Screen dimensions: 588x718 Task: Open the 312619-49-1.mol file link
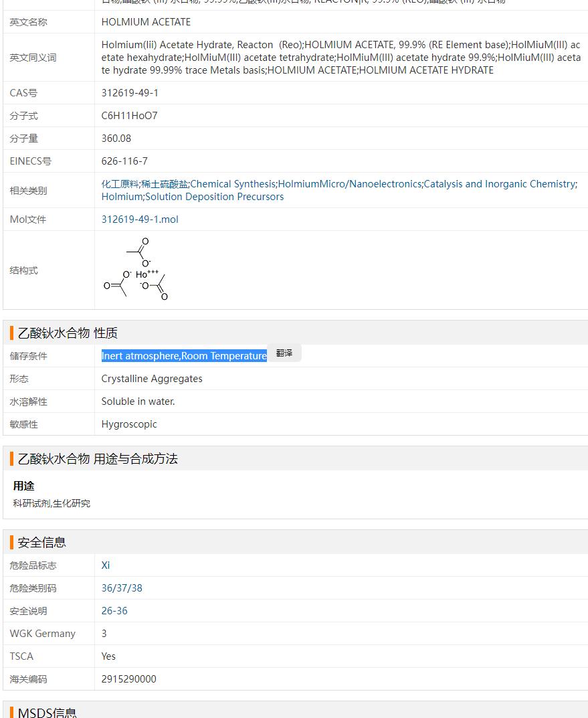tap(140, 219)
